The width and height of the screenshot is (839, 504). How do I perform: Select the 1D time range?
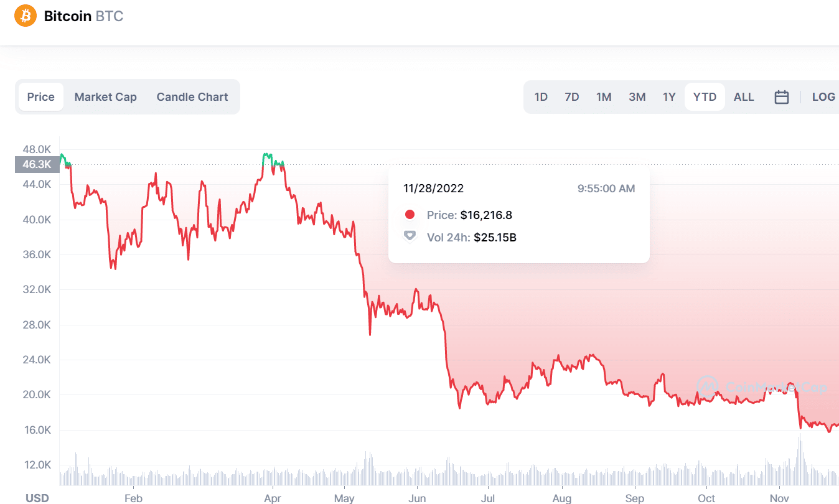pos(541,97)
